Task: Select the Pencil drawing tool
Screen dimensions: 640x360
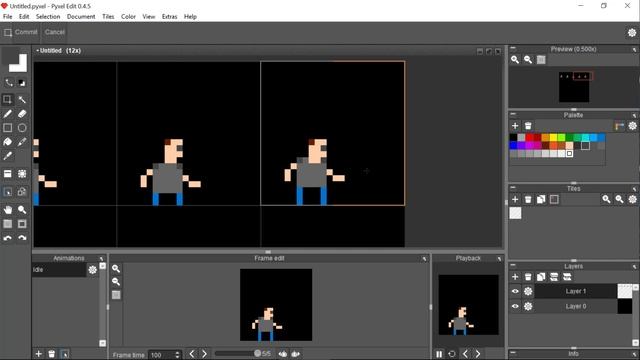Action: [x=7, y=114]
